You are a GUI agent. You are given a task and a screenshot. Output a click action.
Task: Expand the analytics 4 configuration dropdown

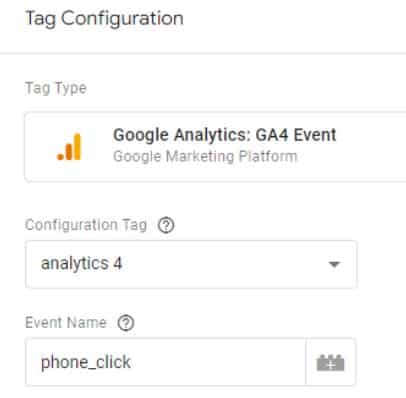click(191, 265)
